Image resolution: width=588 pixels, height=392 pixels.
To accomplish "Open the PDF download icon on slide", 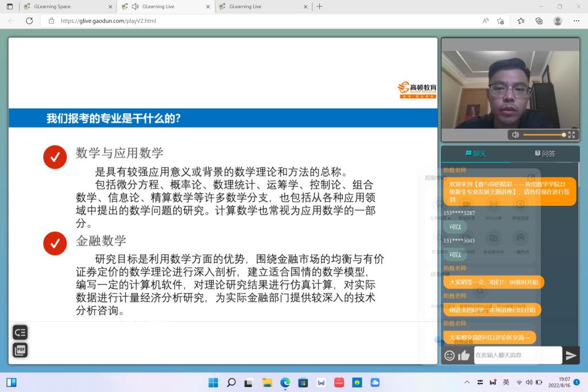I will pyautogui.click(x=20, y=349).
